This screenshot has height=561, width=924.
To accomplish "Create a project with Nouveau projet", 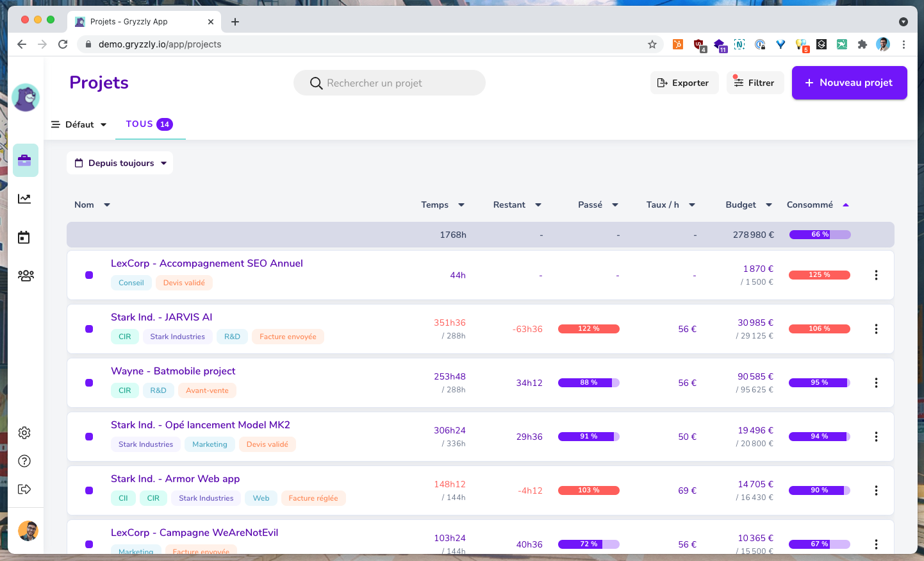I will 850,83.
